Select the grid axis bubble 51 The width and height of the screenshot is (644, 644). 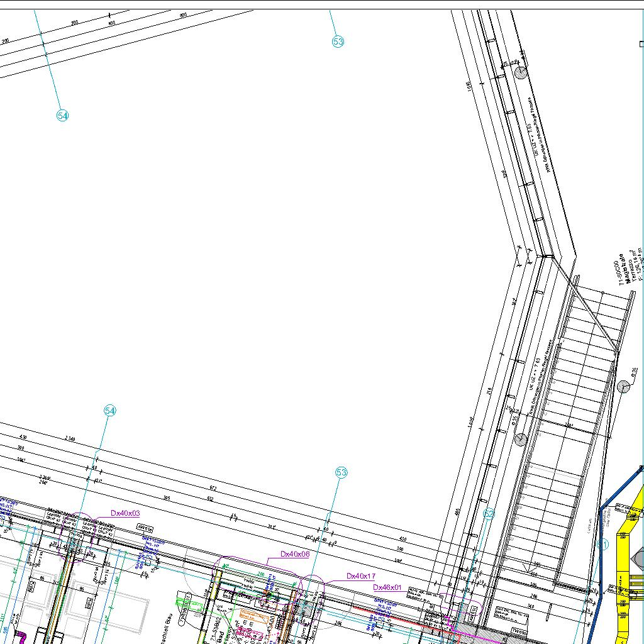click(604, 545)
